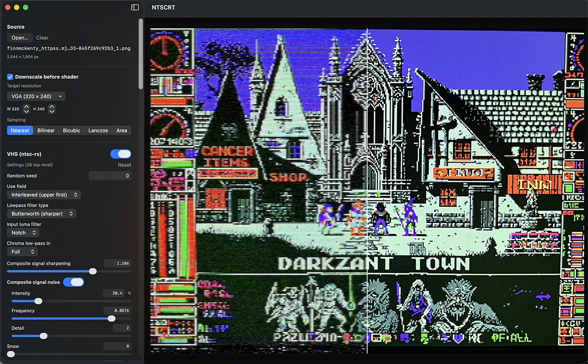This screenshot has height=364, width=588.
Task: Click the Composite signal sharpening slider
Action: tap(69, 271)
